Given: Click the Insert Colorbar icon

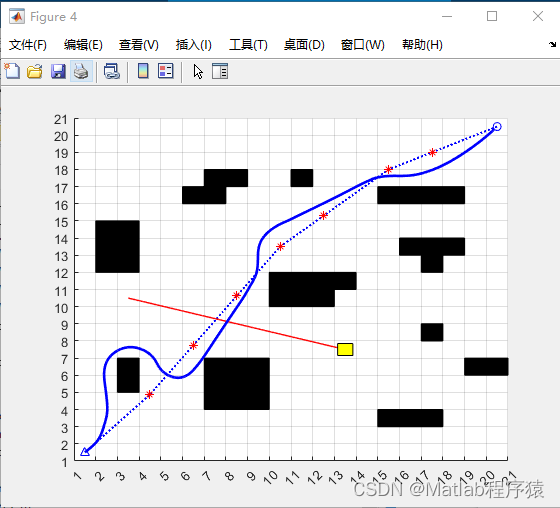Looking at the screenshot, I should pos(143,71).
